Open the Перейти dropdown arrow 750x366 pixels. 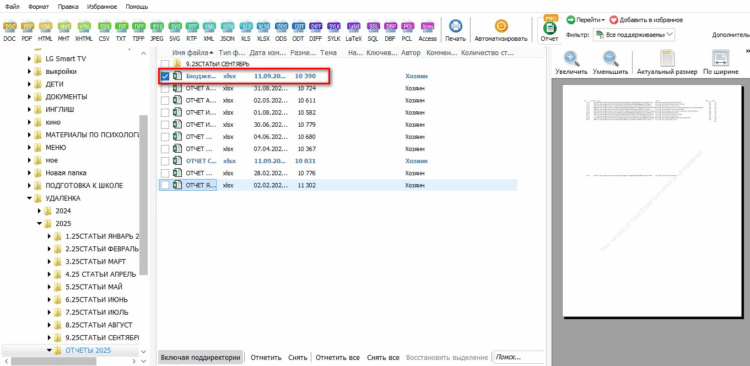(x=603, y=20)
